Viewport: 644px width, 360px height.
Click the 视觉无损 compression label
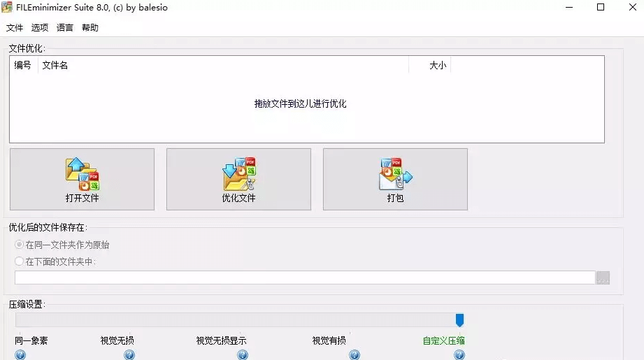(117, 340)
